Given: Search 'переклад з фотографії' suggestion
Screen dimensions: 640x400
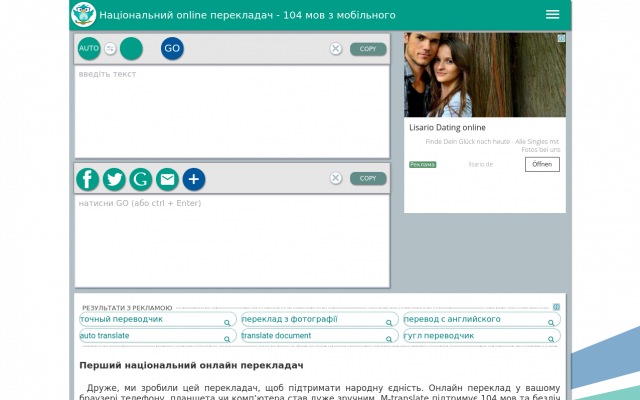Looking at the screenshot, I should (x=320, y=319).
